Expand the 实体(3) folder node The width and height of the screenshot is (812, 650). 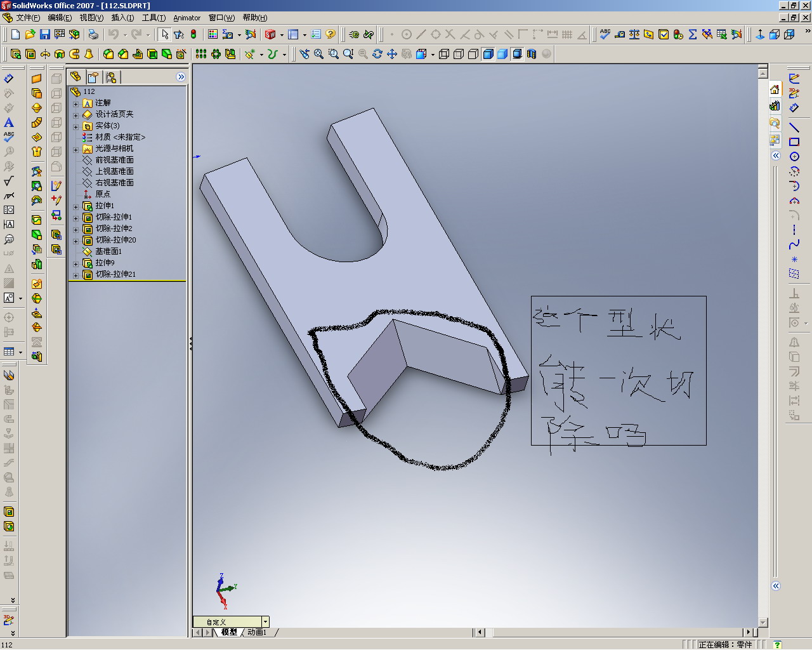(x=76, y=126)
